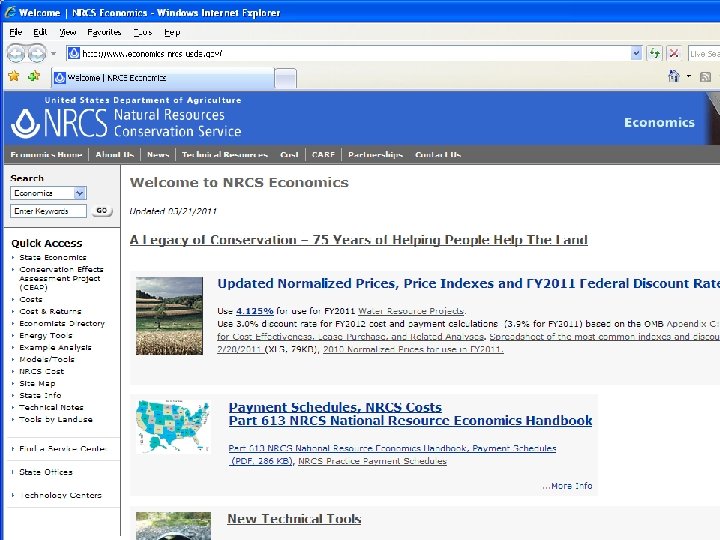Open the Cost nav item

[x=289, y=155]
